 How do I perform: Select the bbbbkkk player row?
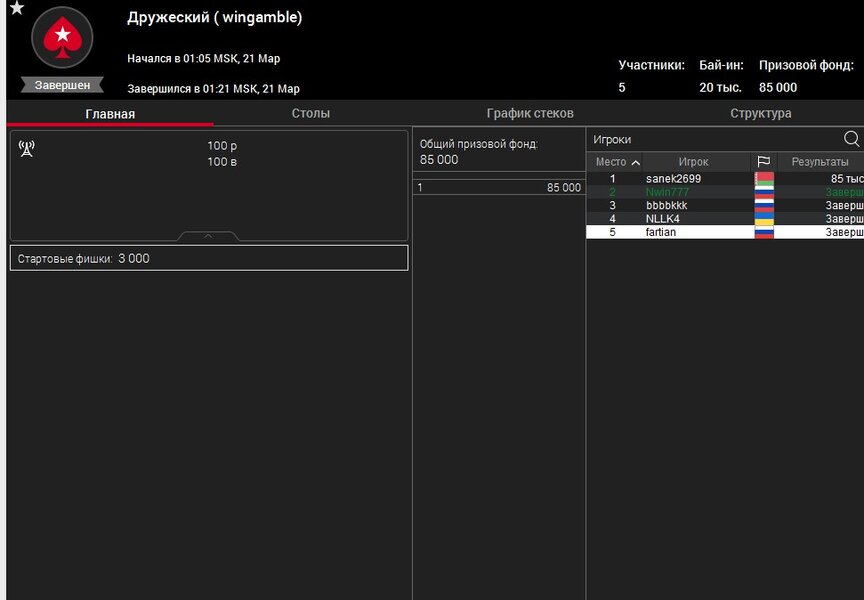[666, 205]
